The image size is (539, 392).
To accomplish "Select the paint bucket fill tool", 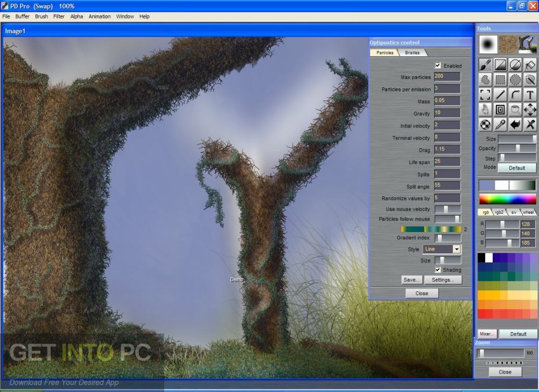I will pos(530,65).
